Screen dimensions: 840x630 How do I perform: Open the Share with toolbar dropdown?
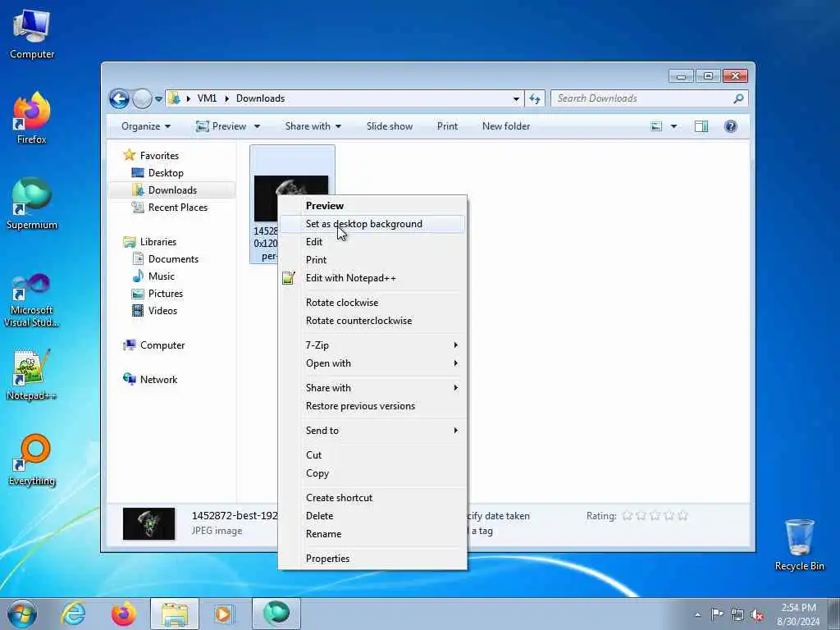(313, 126)
